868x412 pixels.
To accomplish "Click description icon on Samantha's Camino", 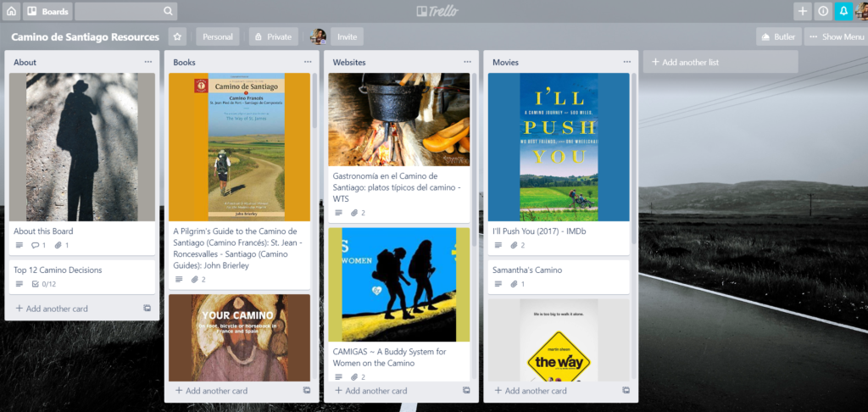I will (498, 284).
